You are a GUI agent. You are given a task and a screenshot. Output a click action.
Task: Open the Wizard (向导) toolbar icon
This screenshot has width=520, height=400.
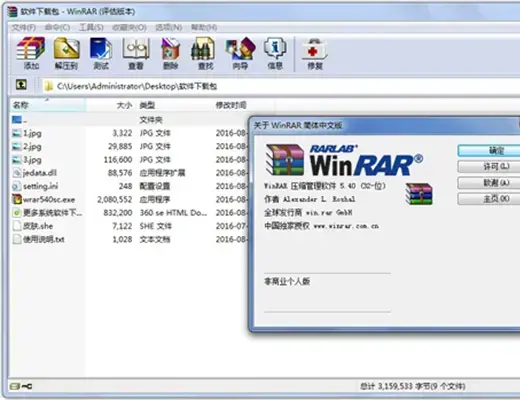pyautogui.click(x=240, y=48)
